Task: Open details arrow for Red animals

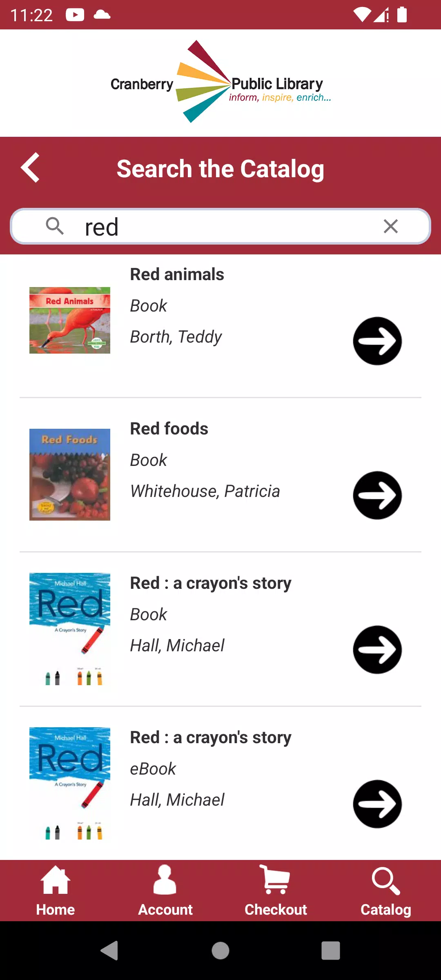Action: [377, 341]
